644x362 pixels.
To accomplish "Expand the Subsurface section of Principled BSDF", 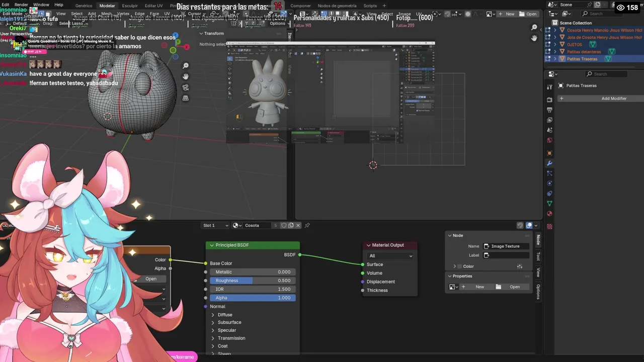I will click(x=213, y=322).
